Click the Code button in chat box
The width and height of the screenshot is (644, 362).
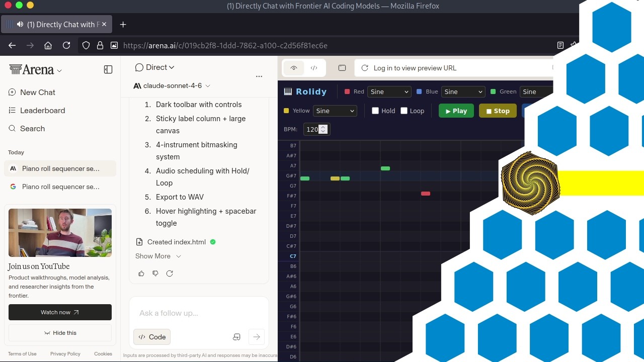tap(152, 337)
